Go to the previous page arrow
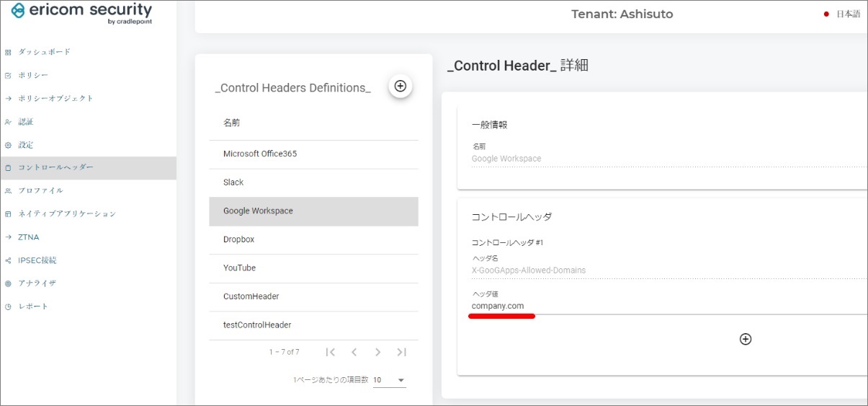The image size is (868, 406). coord(354,352)
